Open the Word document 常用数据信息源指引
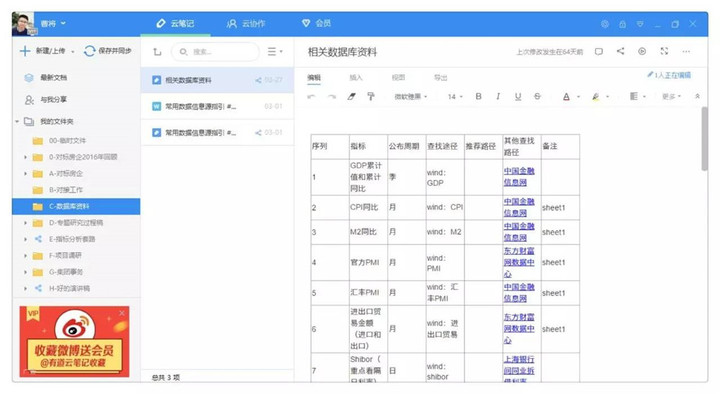This screenshot has height=394, width=720. pyautogui.click(x=217, y=106)
